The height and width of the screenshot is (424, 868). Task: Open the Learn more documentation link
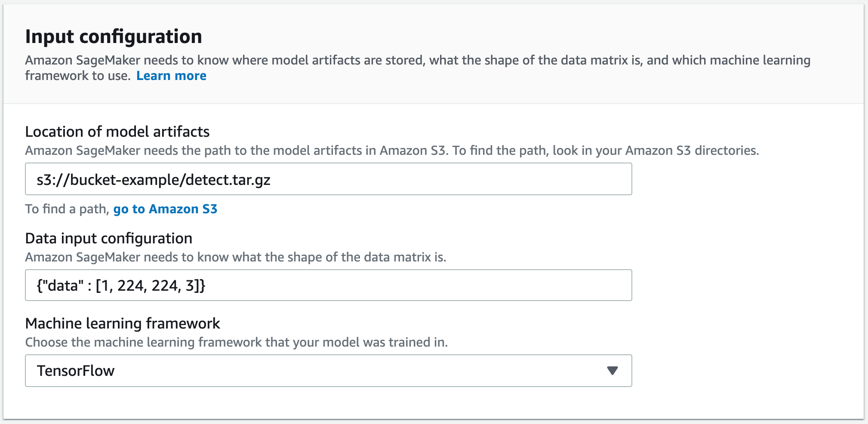pyautogui.click(x=171, y=76)
